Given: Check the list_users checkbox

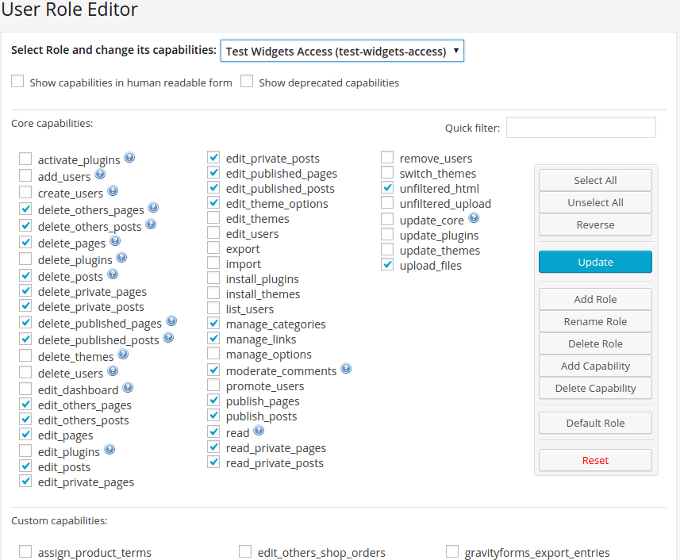Looking at the screenshot, I should point(213,308).
